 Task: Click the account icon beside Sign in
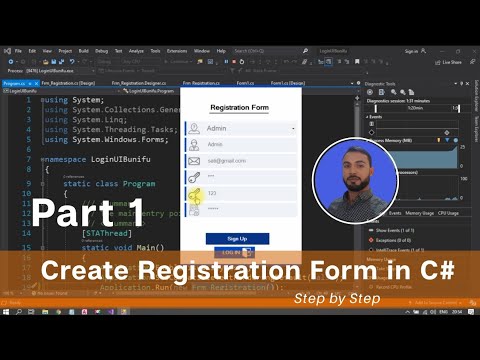coord(423,51)
